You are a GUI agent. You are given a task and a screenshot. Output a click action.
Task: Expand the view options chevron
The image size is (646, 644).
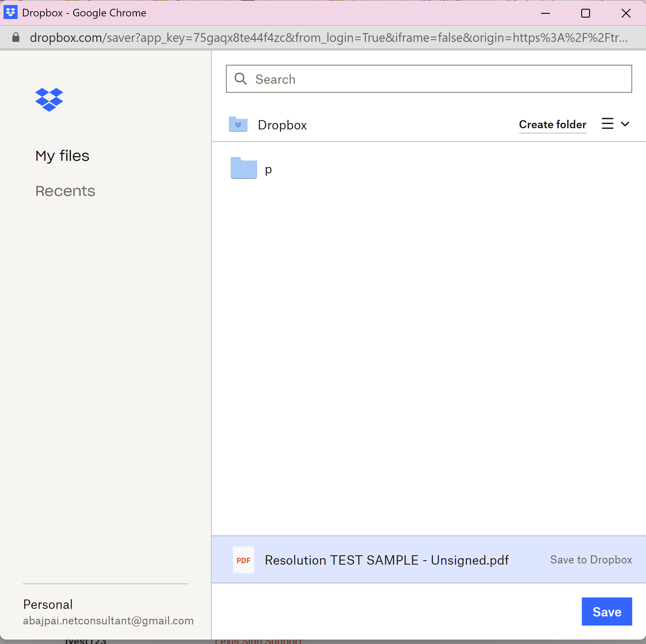[x=625, y=124]
